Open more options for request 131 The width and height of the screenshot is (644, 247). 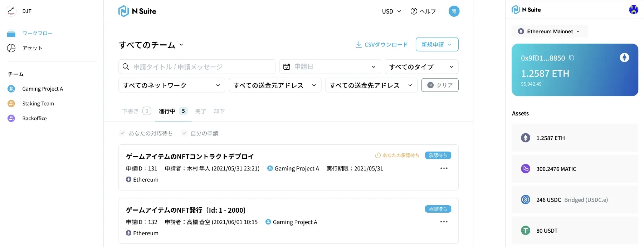444,168
